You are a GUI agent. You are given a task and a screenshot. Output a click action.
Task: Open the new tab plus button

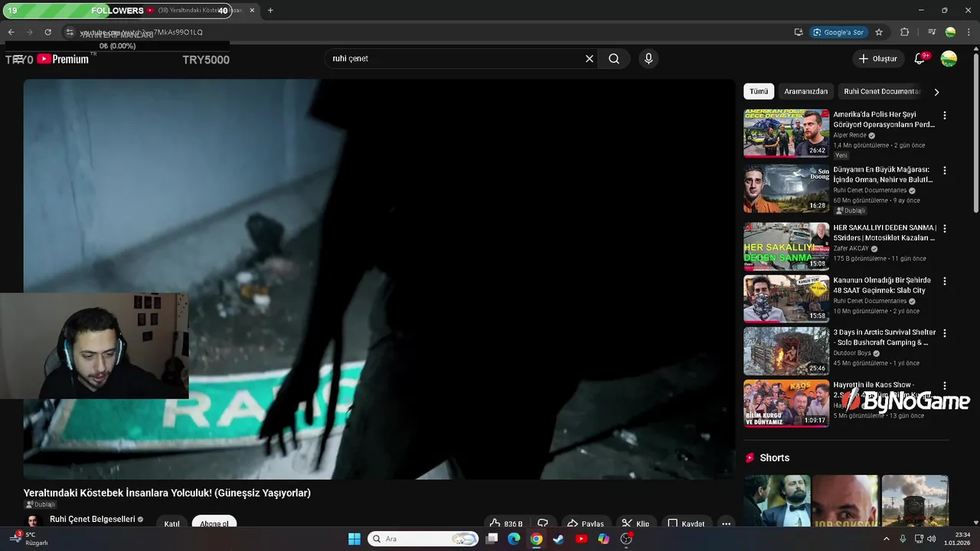point(270,11)
